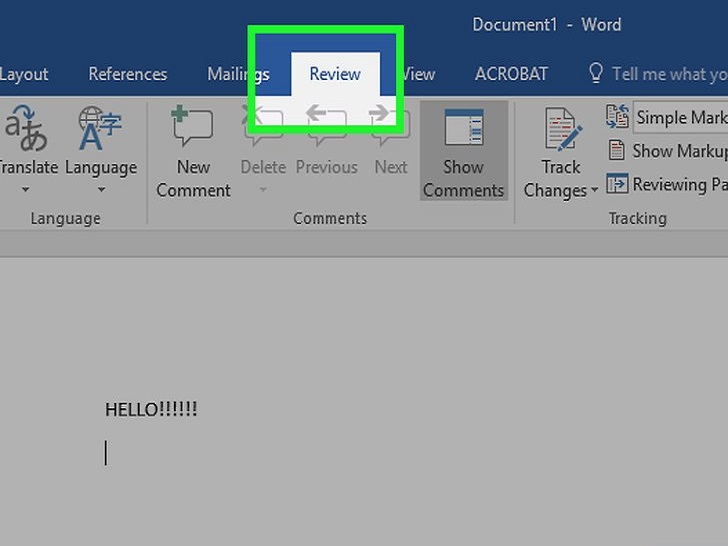Switch to the Mailings tab
This screenshot has width=728, height=546.
[238, 74]
